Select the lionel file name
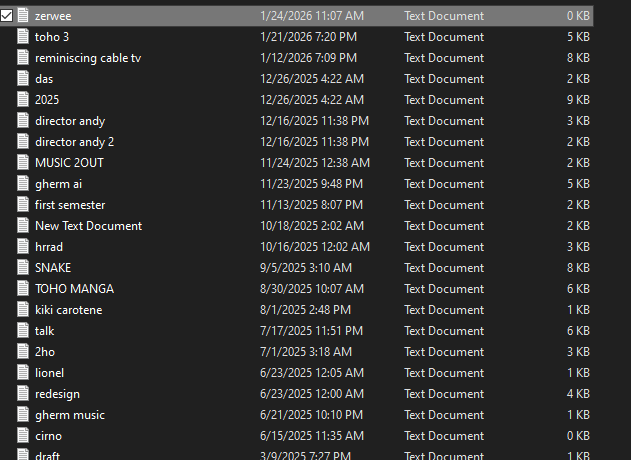The width and height of the screenshot is (631, 460). coord(49,373)
